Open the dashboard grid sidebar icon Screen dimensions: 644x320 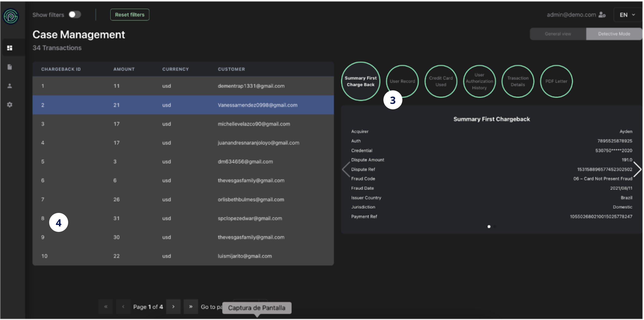pos(10,48)
